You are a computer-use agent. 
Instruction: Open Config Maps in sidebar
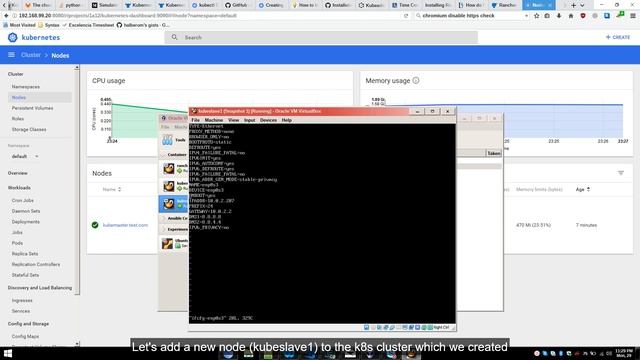[x=25, y=336]
